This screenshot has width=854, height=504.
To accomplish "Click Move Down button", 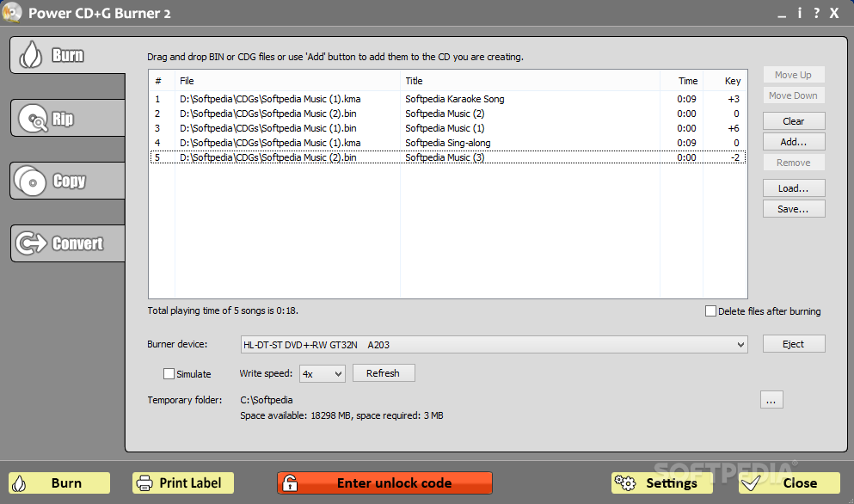I will [x=794, y=95].
